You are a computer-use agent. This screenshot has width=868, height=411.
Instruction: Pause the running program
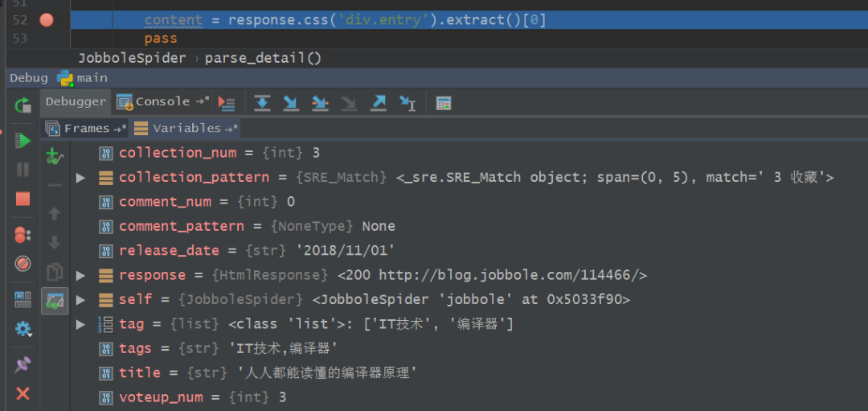pos(23,170)
